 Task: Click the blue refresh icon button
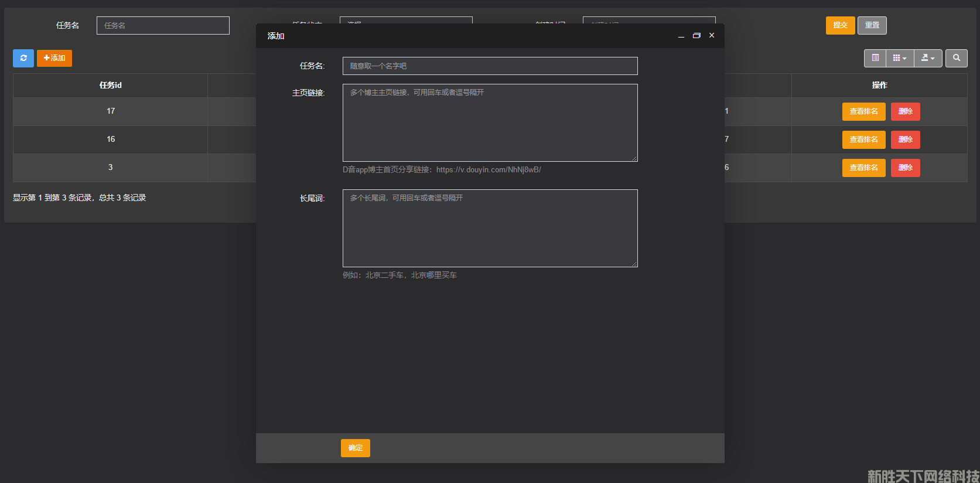[23, 58]
